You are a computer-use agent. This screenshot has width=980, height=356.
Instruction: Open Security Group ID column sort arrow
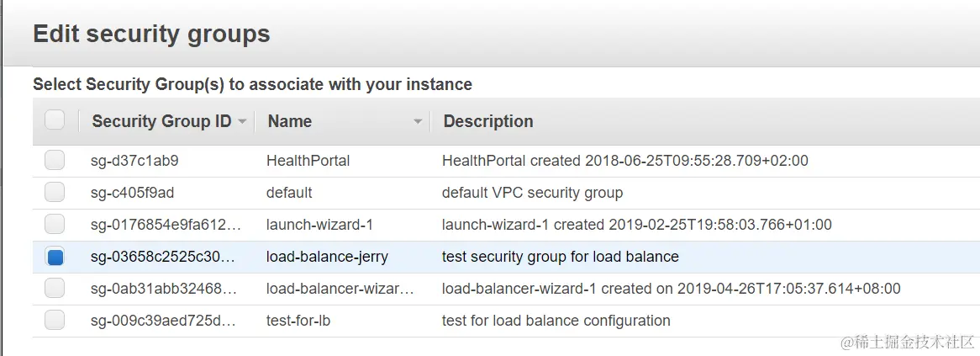tap(242, 122)
